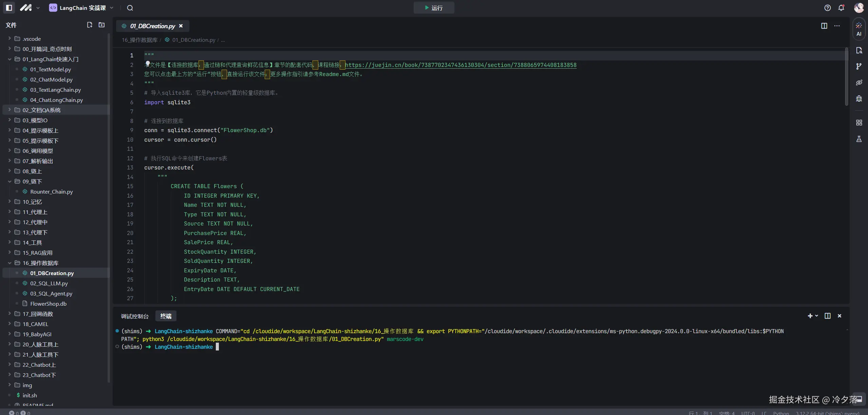Click the source control branch icon
Screen dimensions: 868x415
click(859, 66)
